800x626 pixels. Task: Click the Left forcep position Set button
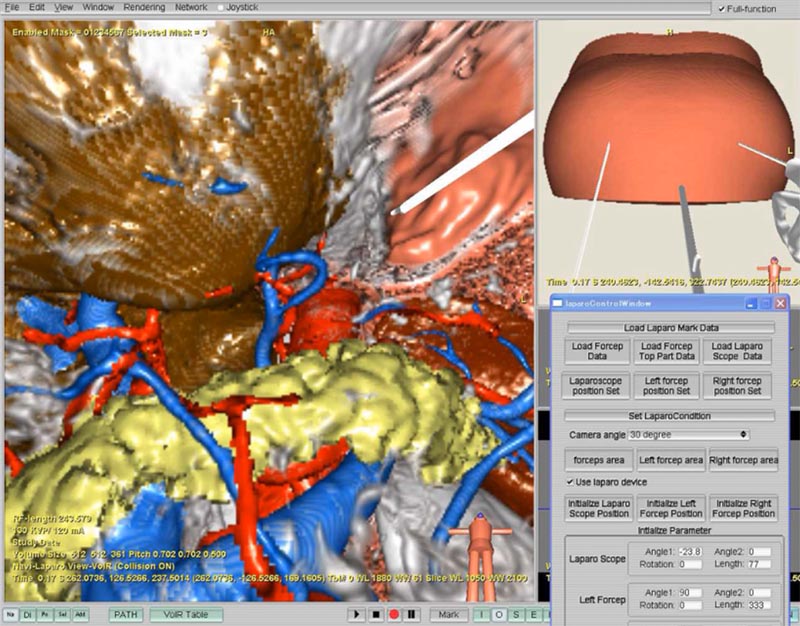click(x=666, y=386)
